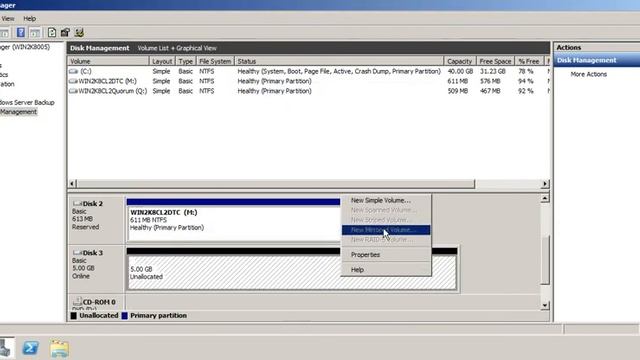
Task: Click the up arrow of graphical view scrollbar
Action: click(545, 198)
